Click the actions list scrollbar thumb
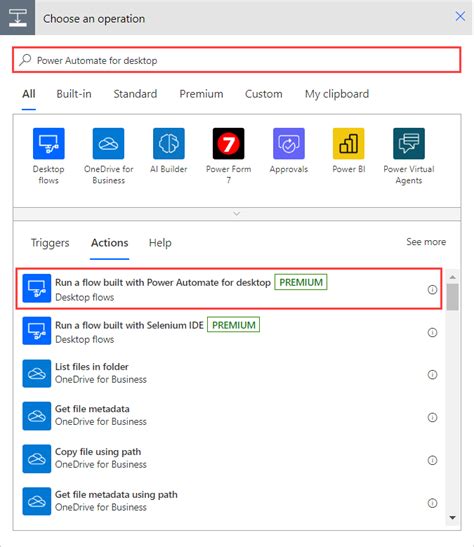 (453, 297)
